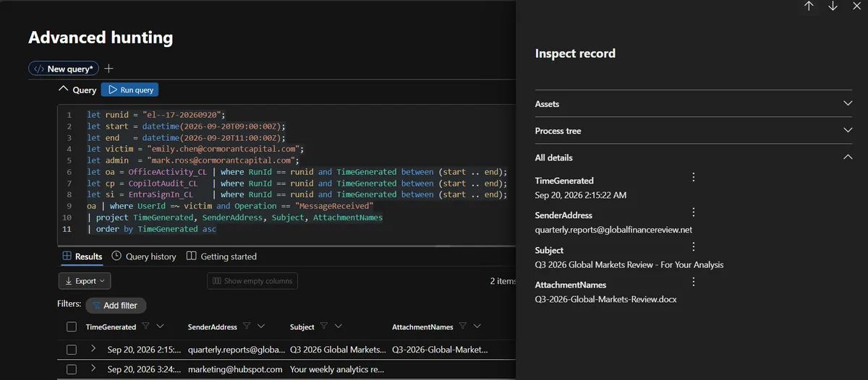Click the SenderAddress column header
Image resolution: width=868 pixels, height=380 pixels.
click(213, 327)
